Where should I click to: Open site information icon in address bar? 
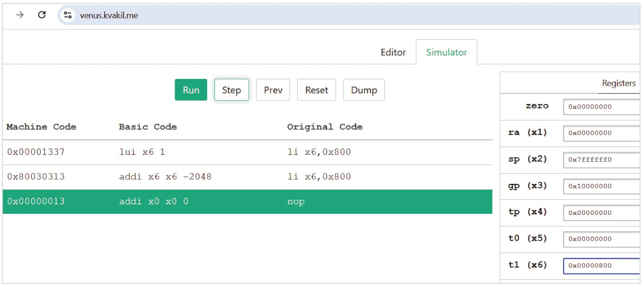click(x=68, y=15)
